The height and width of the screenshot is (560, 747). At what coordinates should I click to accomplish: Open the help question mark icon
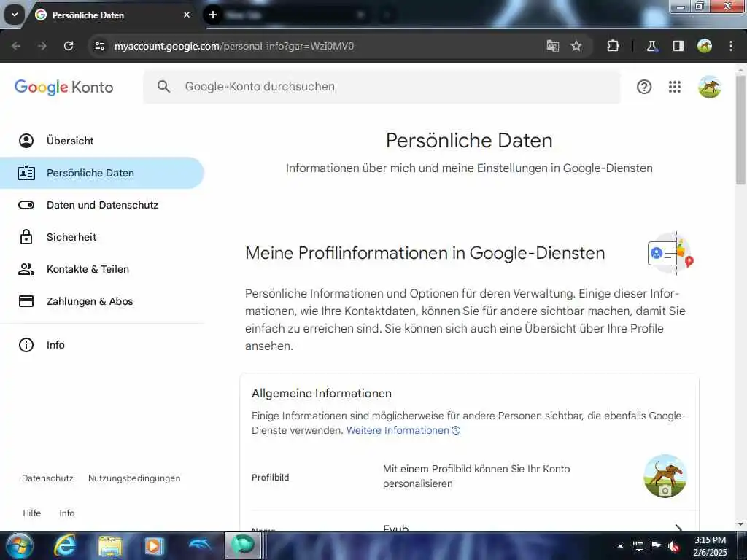coord(644,87)
